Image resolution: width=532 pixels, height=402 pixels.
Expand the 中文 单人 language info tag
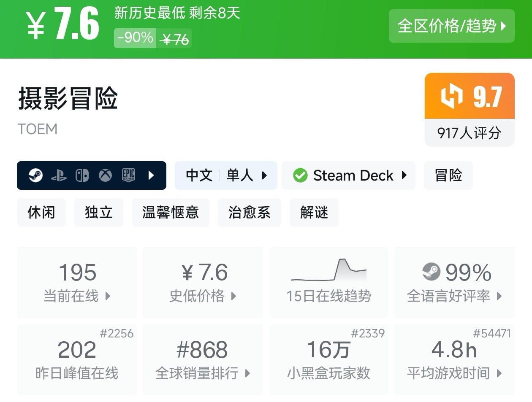[226, 175]
